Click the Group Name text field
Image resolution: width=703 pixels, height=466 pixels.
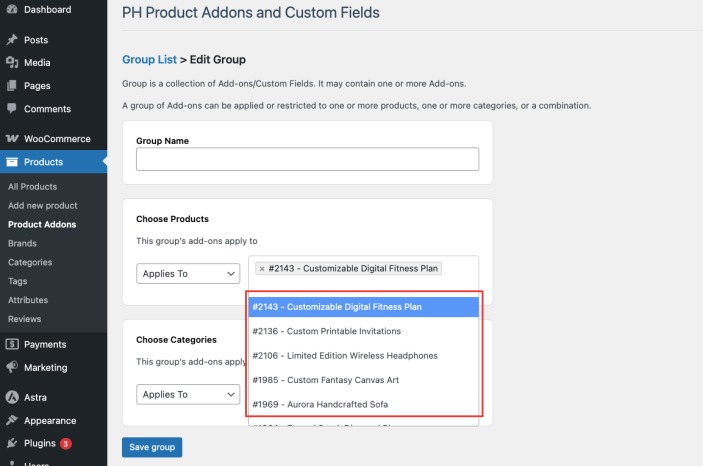307,159
